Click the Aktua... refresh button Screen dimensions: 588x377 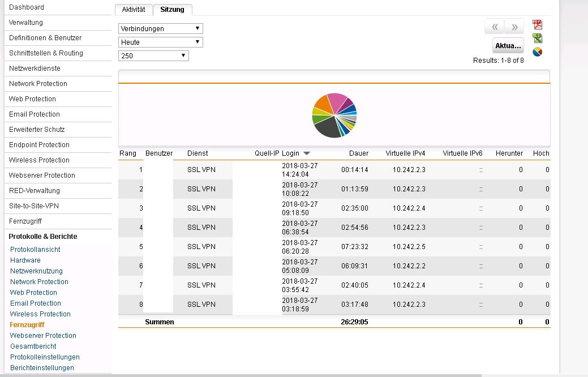coord(508,46)
